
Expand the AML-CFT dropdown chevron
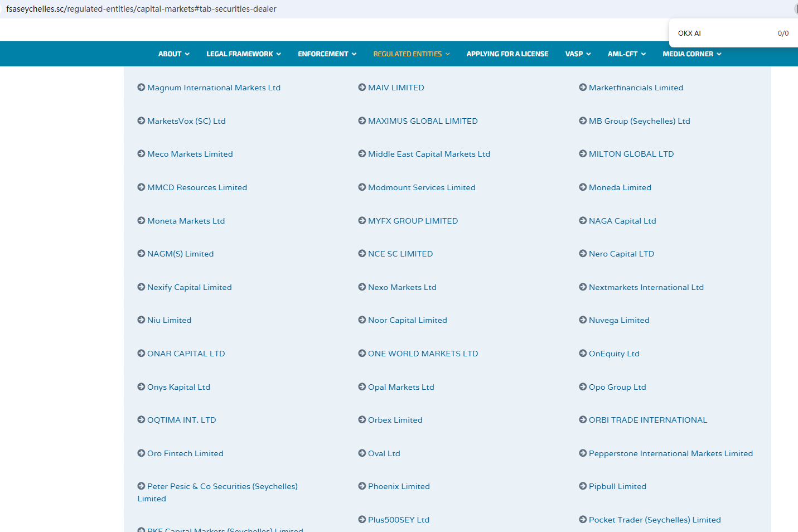[643, 54]
